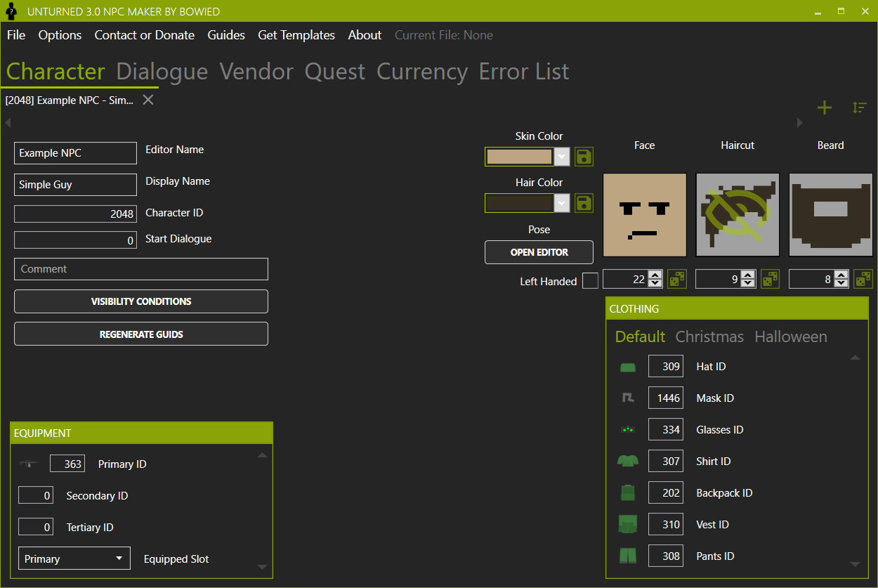Viewport: 878px width, 588px height.
Task: Decrease the beard number value
Action: (x=841, y=284)
